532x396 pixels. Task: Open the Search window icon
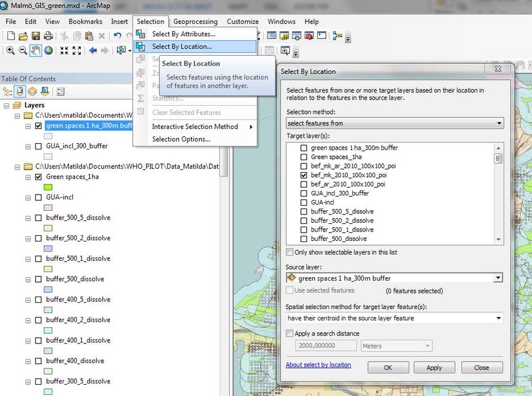click(x=297, y=35)
